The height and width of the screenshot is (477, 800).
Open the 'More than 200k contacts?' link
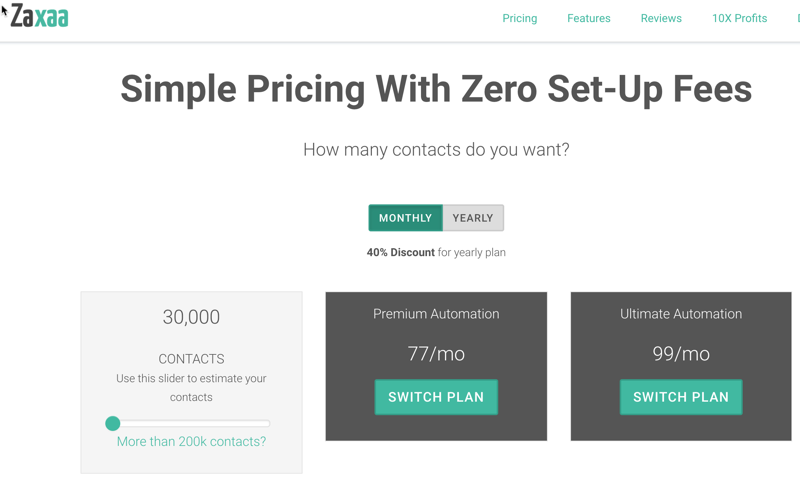point(191,441)
